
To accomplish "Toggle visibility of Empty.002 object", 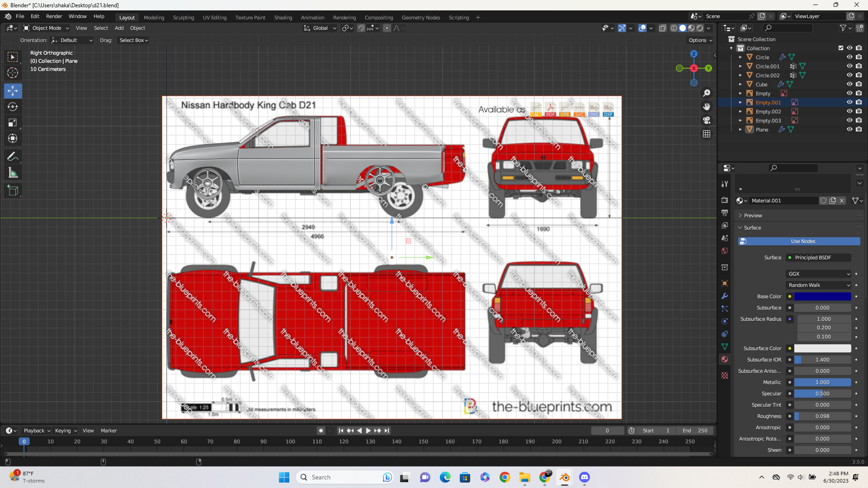I will 849,111.
